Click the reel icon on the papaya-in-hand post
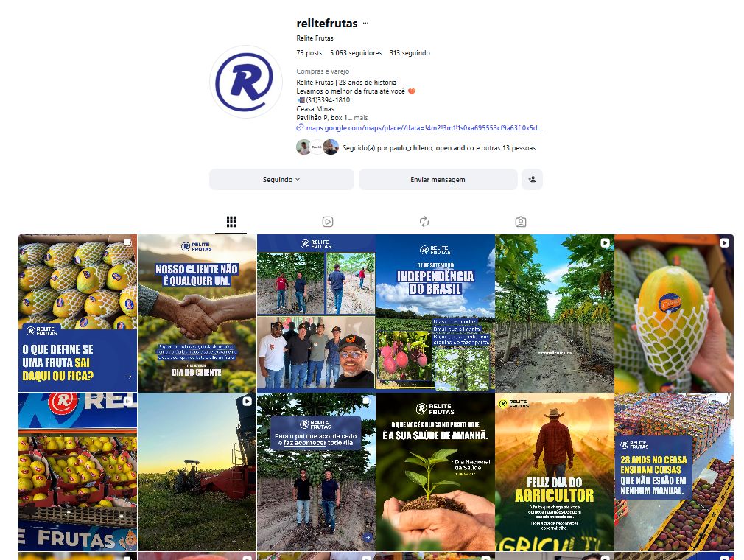The image size is (744, 560). [x=724, y=243]
